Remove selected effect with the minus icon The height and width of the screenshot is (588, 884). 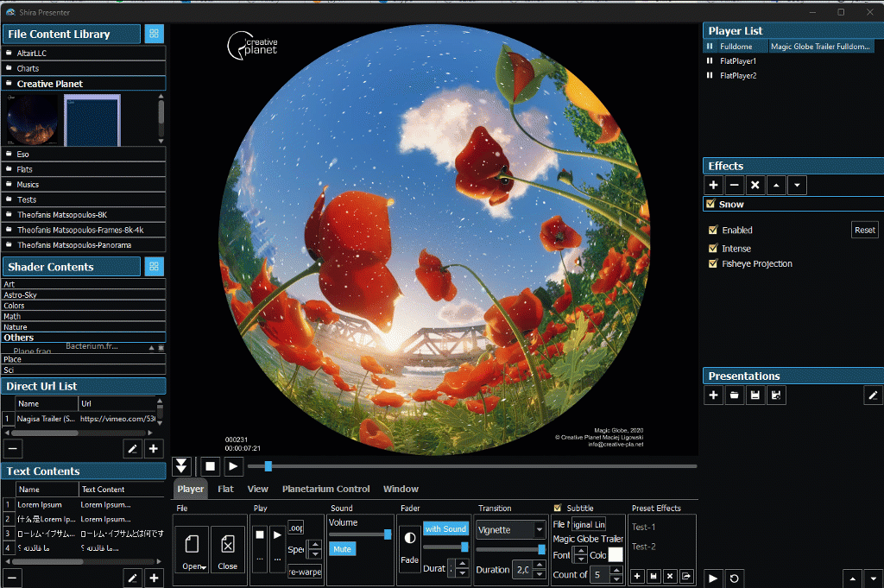[x=734, y=185]
